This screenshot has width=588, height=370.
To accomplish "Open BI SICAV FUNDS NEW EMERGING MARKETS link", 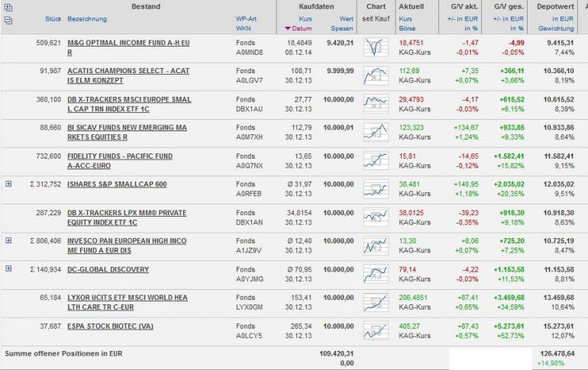I will pyautogui.click(x=127, y=132).
